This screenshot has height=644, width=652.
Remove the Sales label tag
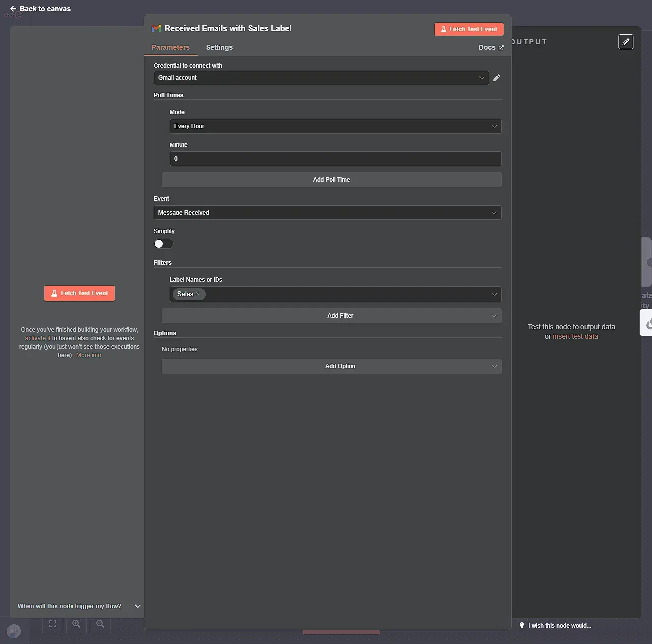point(197,294)
